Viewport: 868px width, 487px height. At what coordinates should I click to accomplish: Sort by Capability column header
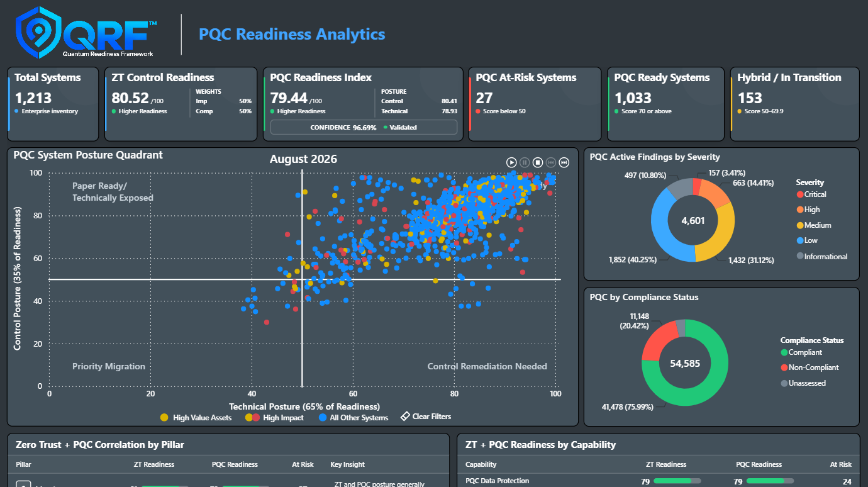tap(481, 464)
